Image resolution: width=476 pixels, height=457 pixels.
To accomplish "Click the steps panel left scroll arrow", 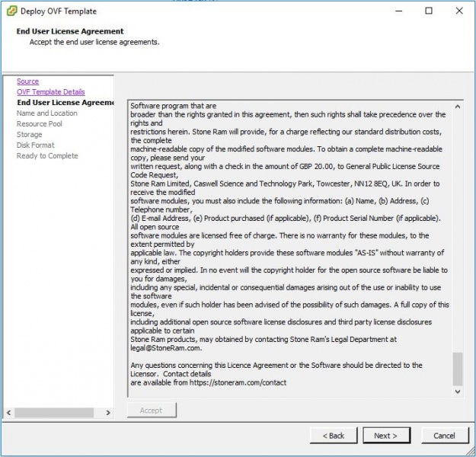I will pos(9,413).
